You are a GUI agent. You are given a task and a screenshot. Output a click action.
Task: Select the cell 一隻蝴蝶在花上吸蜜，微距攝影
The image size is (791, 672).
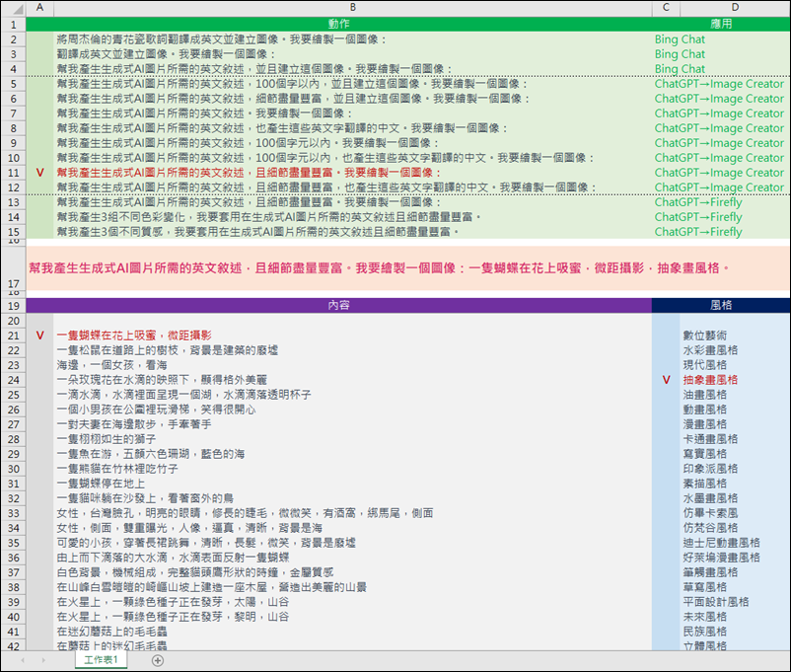point(353,336)
